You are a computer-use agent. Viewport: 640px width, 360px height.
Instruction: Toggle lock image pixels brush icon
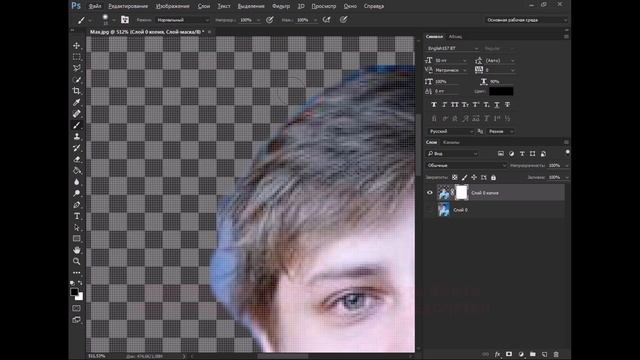coord(464,178)
